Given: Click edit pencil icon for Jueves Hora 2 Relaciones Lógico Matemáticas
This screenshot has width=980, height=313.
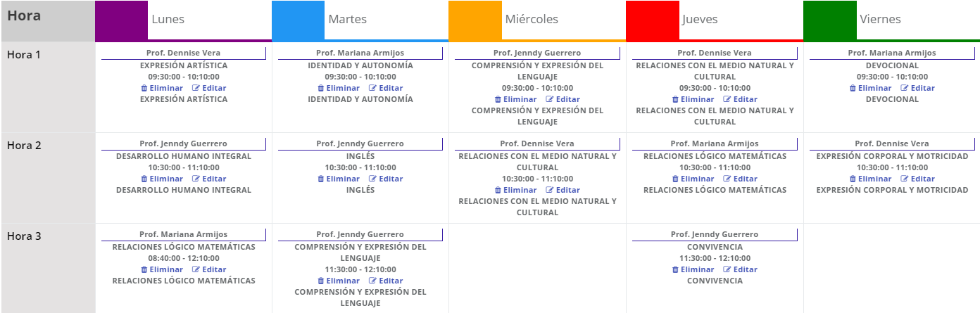Looking at the screenshot, I should [x=727, y=179].
